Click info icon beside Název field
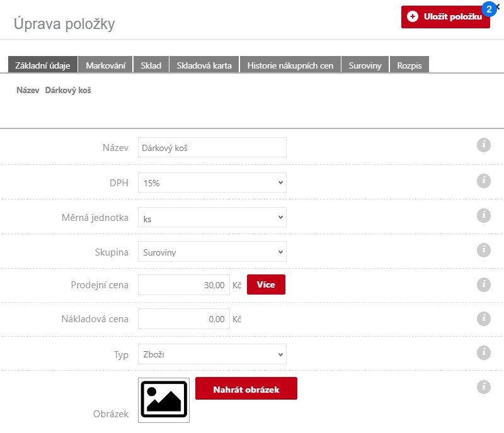 [x=483, y=145]
